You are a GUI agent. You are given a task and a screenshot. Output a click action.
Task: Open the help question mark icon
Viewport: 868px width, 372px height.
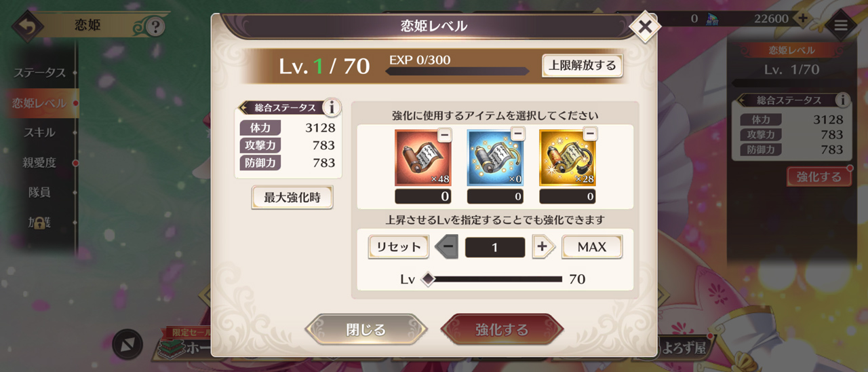pyautogui.click(x=156, y=27)
